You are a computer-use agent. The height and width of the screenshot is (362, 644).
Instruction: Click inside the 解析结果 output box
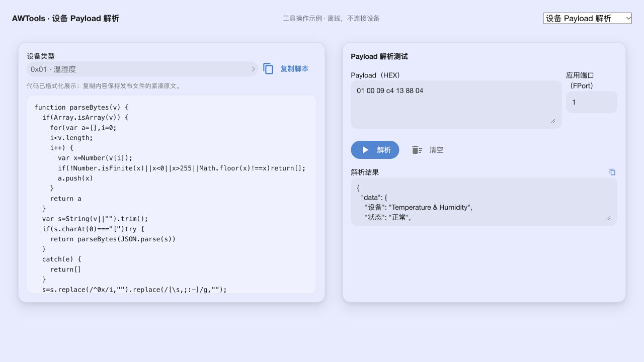pyautogui.click(x=484, y=202)
